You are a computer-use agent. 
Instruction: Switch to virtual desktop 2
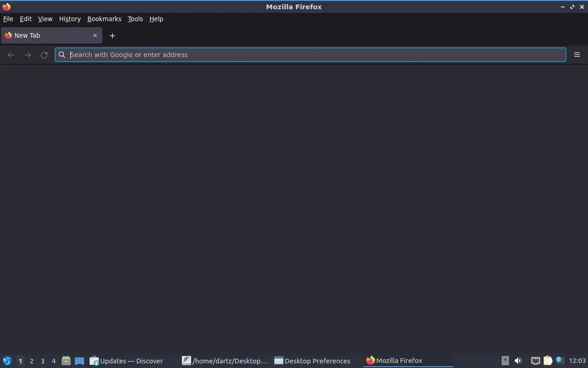click(31, 361)
